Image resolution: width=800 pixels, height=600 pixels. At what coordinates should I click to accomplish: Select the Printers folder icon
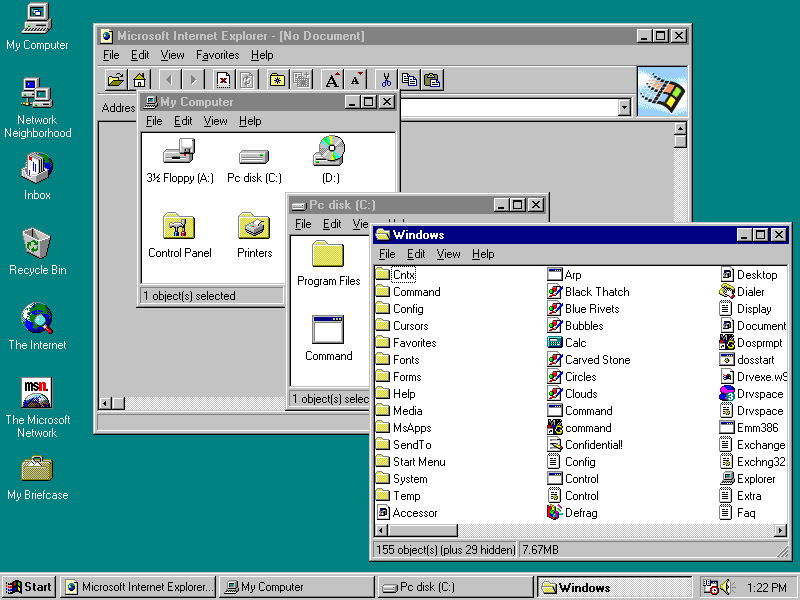(254, 226)
